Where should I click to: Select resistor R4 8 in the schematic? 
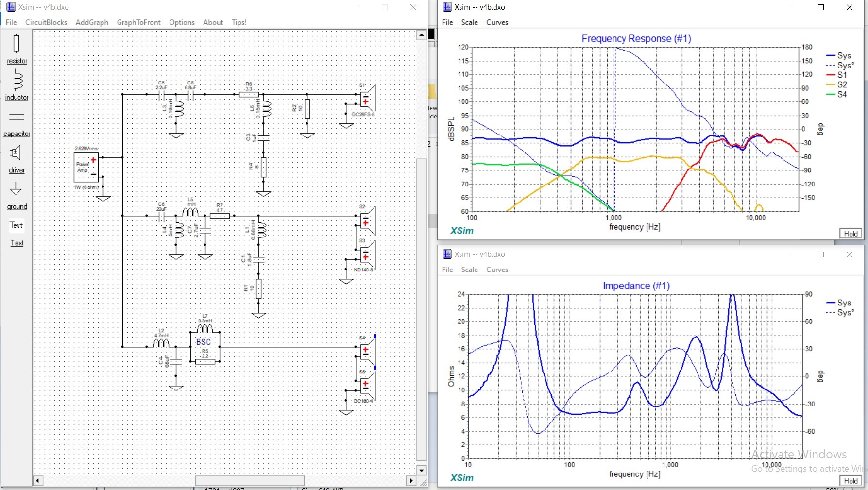[263, 167]
